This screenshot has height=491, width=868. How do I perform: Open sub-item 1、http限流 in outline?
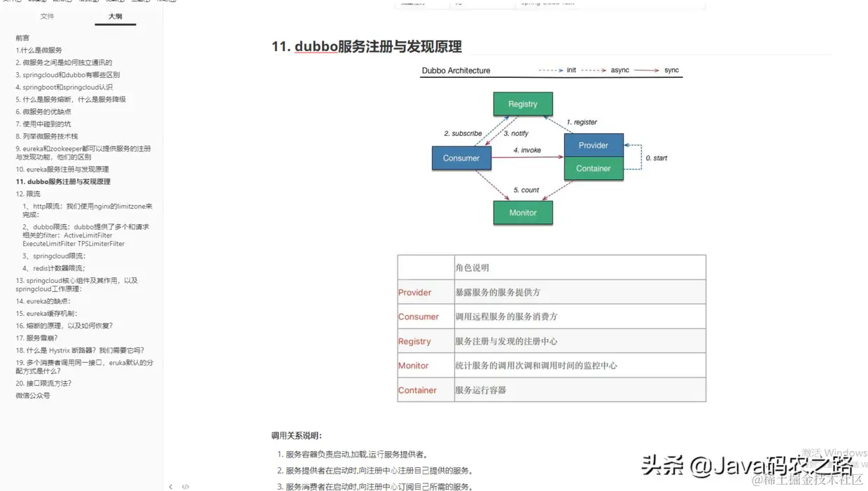[x=87, y=210]
